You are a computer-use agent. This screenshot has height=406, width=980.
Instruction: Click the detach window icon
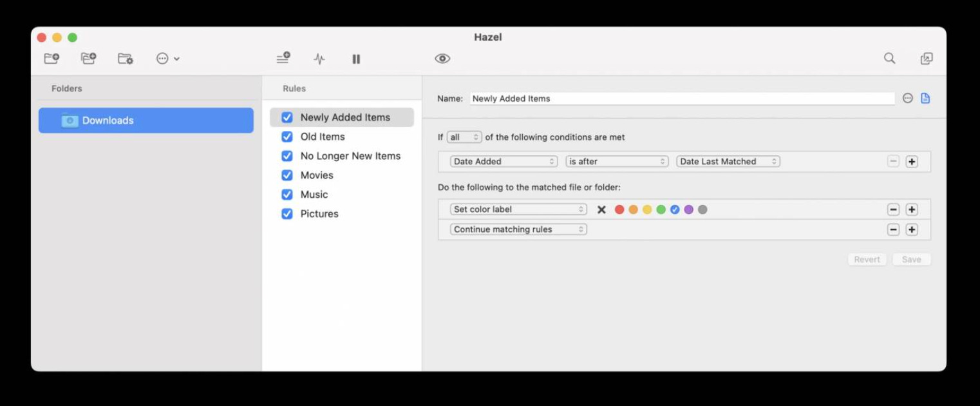927,59
